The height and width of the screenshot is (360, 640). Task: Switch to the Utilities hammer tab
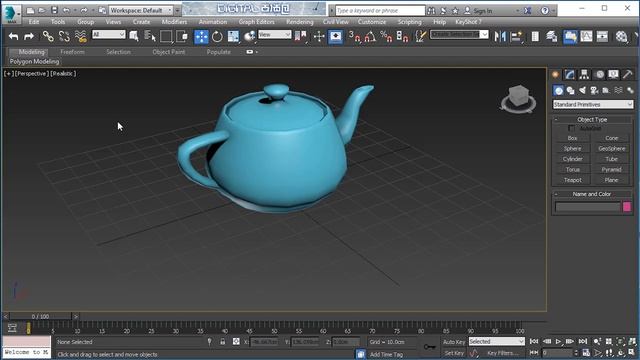coord(628,74)
